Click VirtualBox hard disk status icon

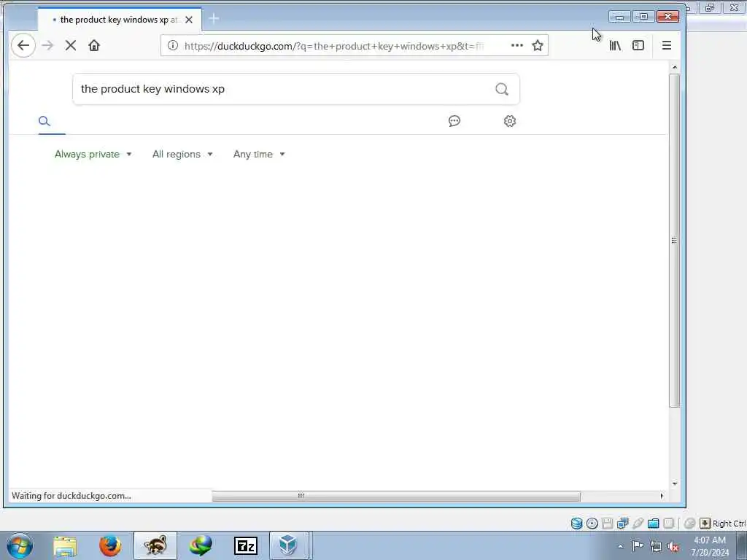(x=576, y=524)
